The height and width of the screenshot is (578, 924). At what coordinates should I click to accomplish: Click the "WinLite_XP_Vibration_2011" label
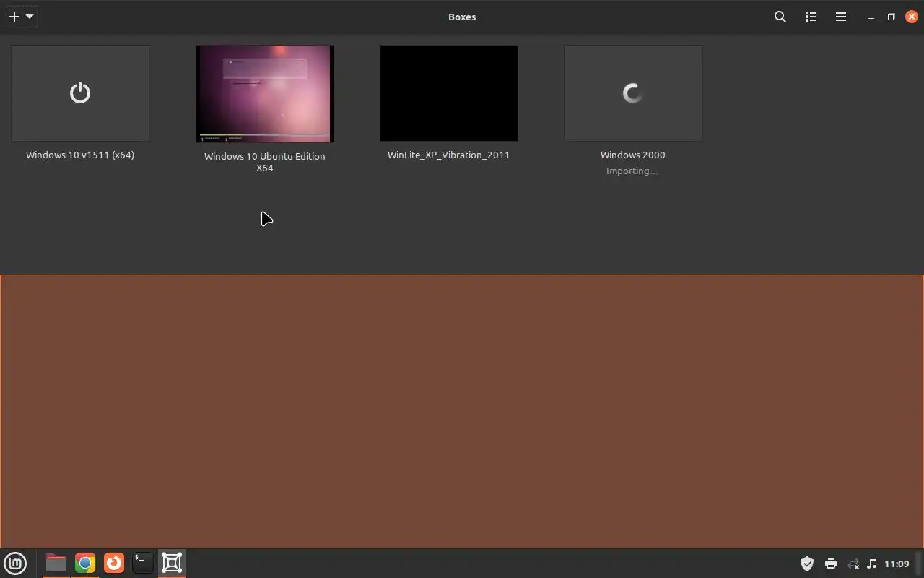(448, 155)
